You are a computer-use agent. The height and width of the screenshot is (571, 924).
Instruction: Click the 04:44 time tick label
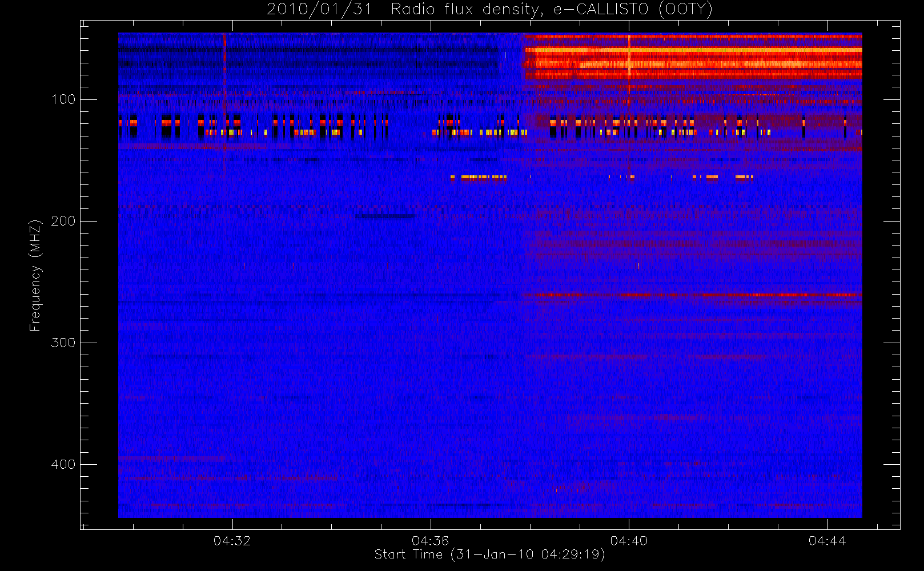(x=827, y=541)
